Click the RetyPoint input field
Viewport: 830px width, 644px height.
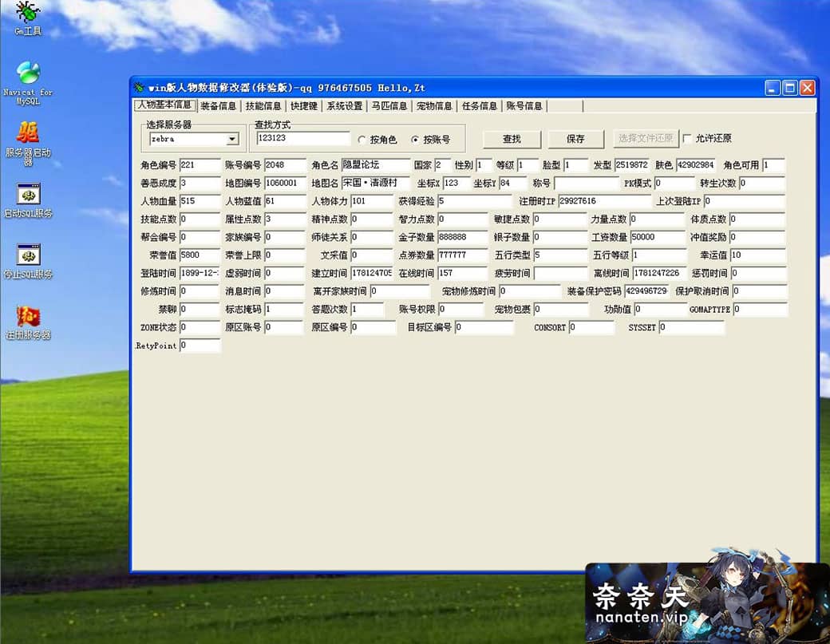pyautogui.click(x=200, y=345)
